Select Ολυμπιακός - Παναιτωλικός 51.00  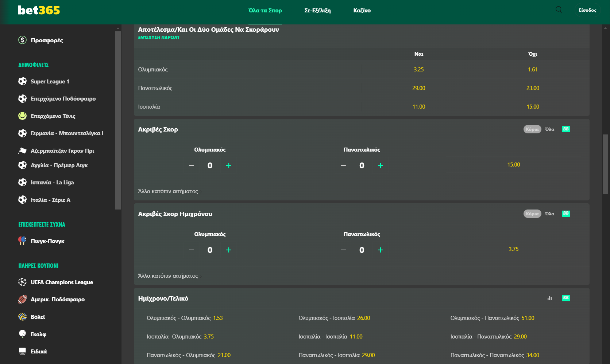(x=492, y=318)
